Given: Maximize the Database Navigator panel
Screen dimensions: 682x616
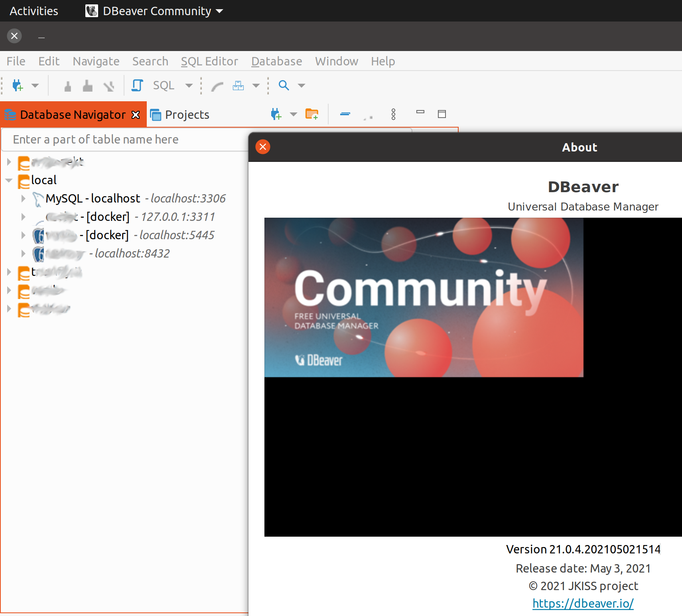Looking at the screenshot, I should click(442, 114).
